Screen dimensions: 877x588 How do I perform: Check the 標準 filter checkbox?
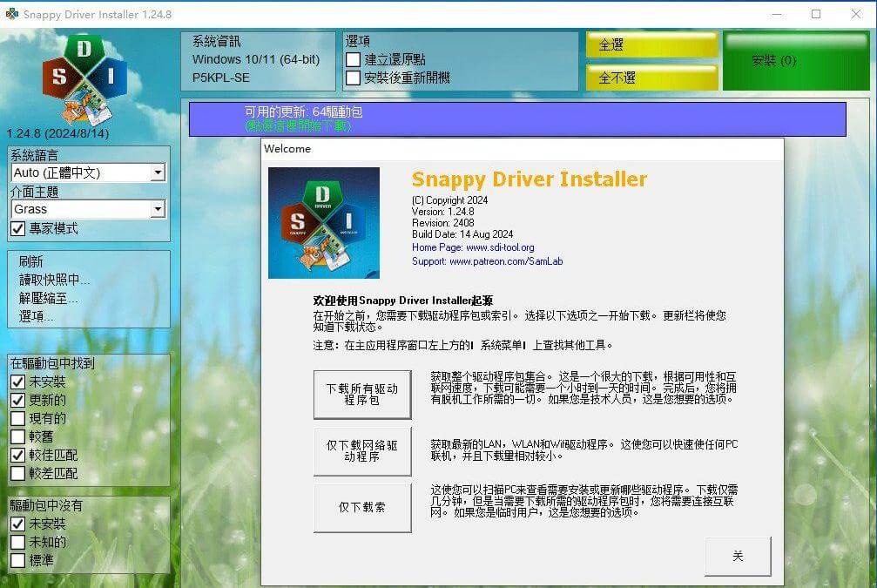18,560
